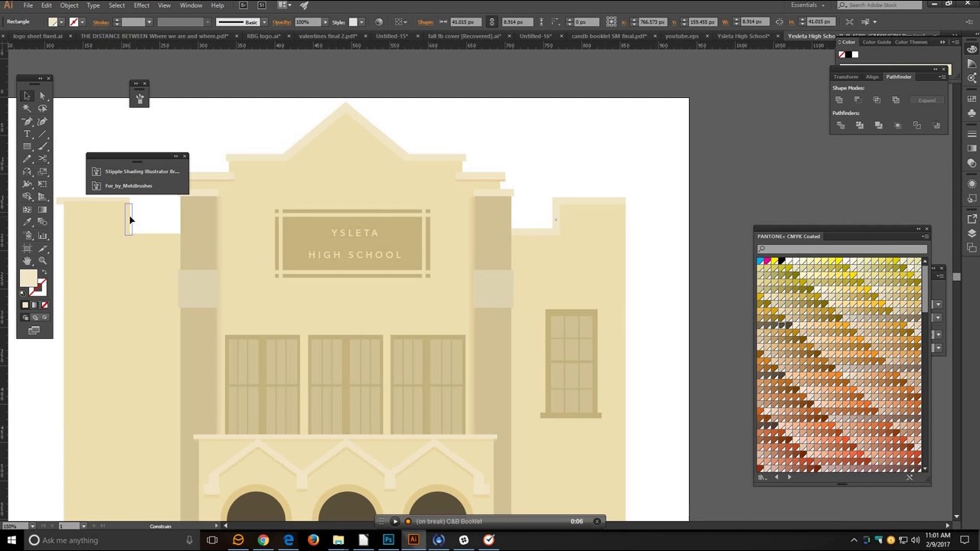Switch to the Color Guide panel tab
The image size is (980, 551).
pyautogui.click(x=877, y=42)
